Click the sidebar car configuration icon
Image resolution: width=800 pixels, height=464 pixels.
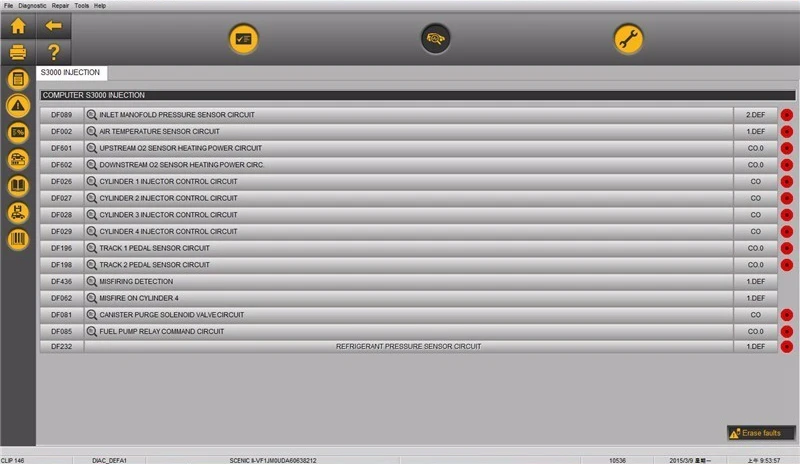point(18,159)
